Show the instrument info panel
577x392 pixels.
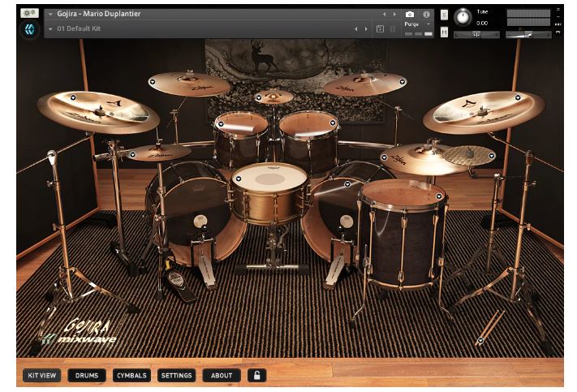426,15
